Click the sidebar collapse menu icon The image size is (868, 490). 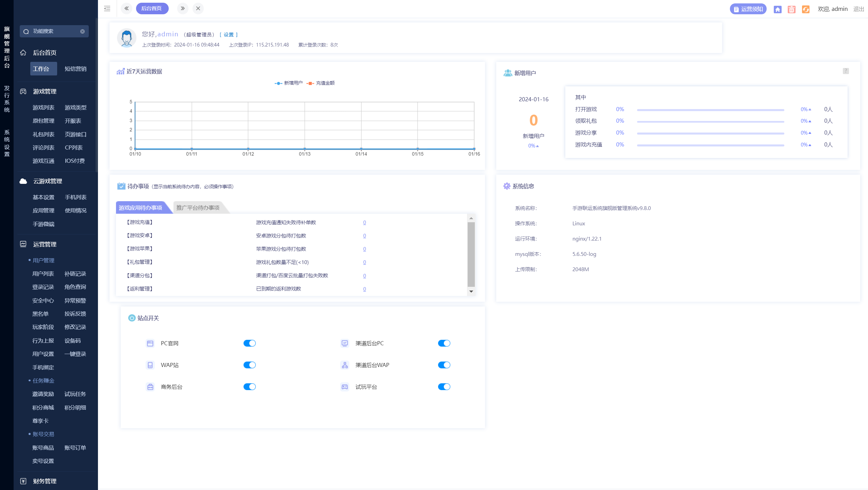[x=107, y=8]
